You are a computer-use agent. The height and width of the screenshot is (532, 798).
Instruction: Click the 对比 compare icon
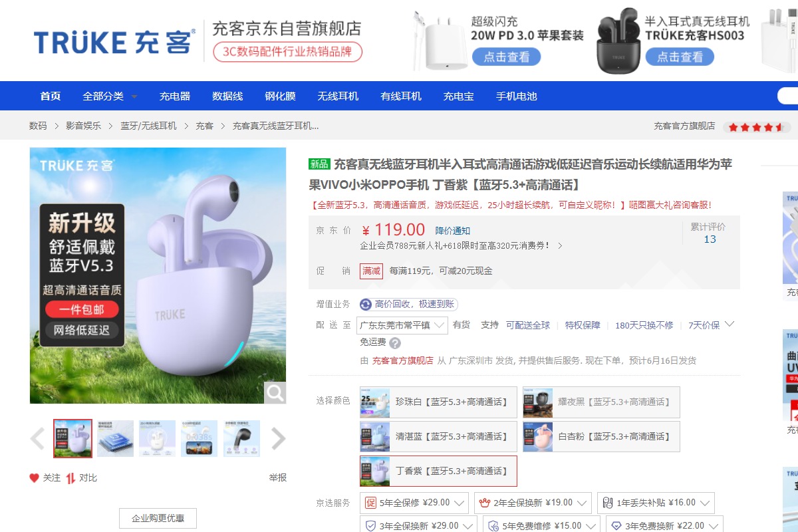click(70, 477)
